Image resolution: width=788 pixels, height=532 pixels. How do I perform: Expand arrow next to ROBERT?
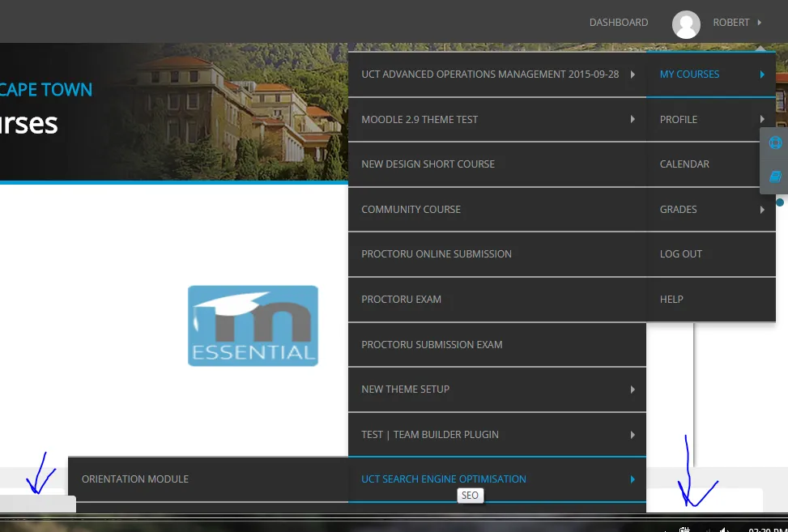pyautogui.click(x=760, y=23)
